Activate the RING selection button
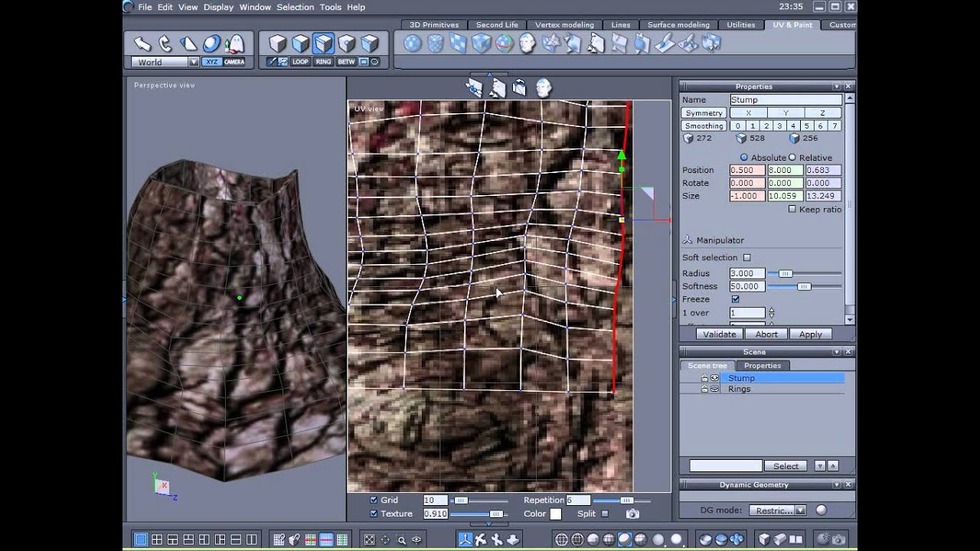Viewport: 980px width, 551px height. 323,62
